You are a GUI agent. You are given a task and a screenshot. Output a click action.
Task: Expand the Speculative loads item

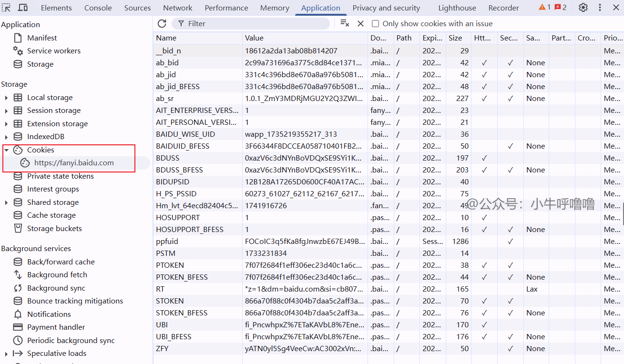pos(6,354)
